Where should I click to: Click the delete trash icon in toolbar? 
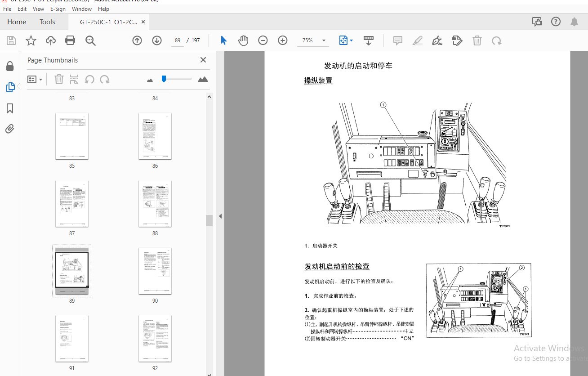[477, 40]
